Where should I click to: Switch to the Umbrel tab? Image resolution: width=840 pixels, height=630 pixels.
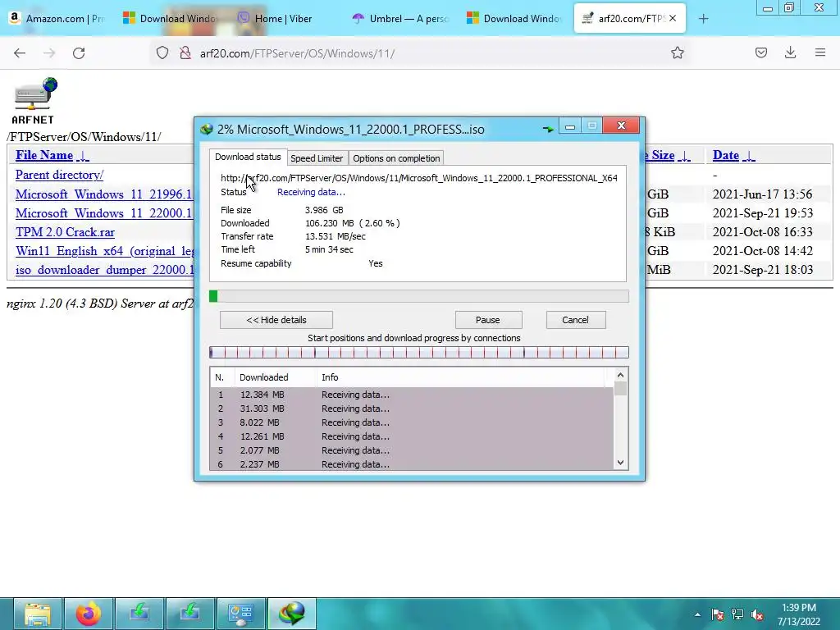[x=400, y=19]
